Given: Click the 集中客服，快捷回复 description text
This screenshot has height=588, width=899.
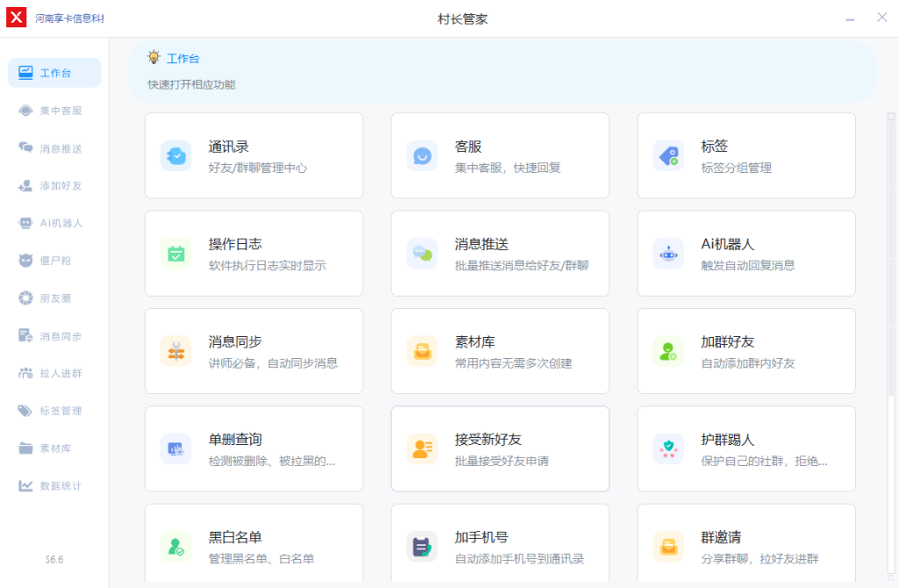Looking at the screenshot, I should click(x=507, y=168).
